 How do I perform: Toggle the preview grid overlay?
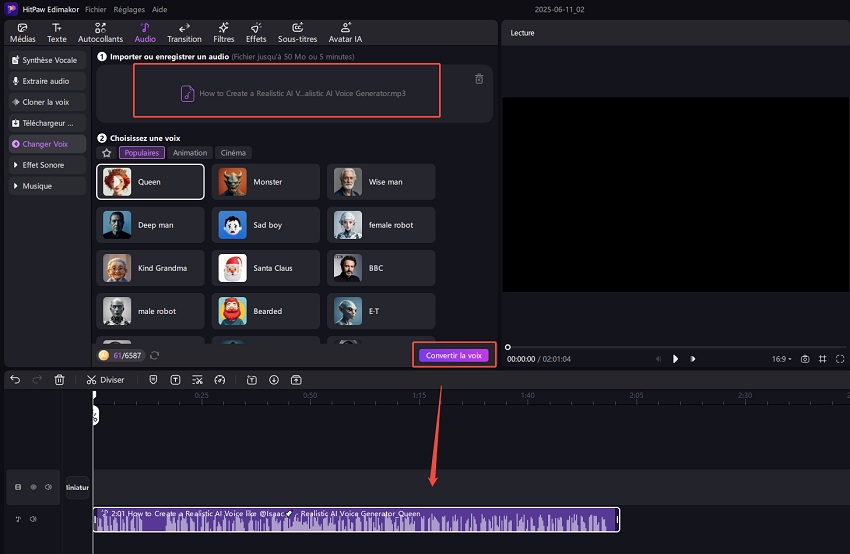click(822, 358)
